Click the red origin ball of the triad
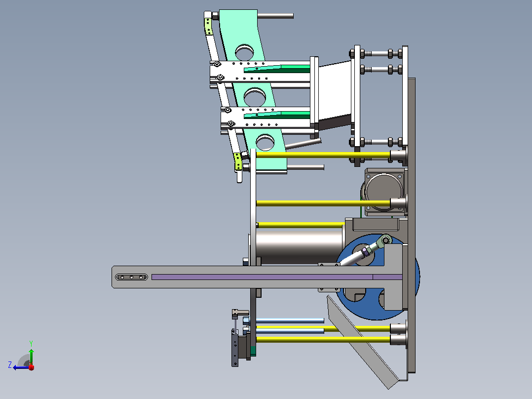The image size is (532, 399). coord(32,367)
